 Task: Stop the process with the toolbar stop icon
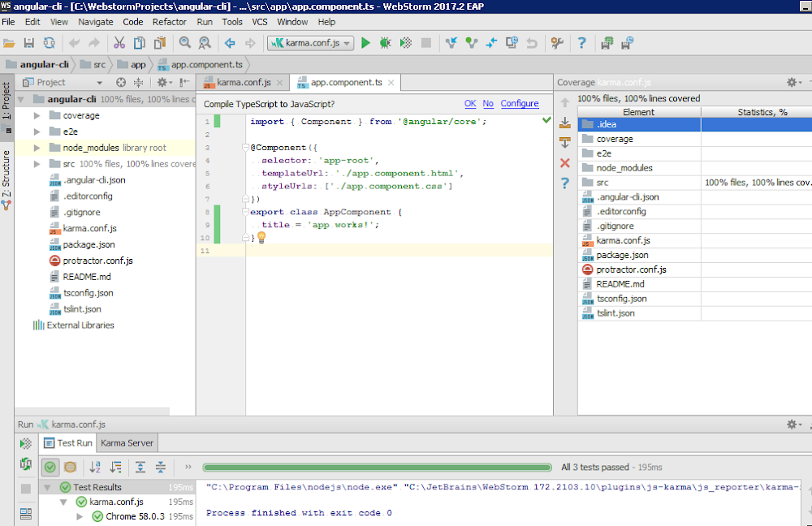(426, 43)
